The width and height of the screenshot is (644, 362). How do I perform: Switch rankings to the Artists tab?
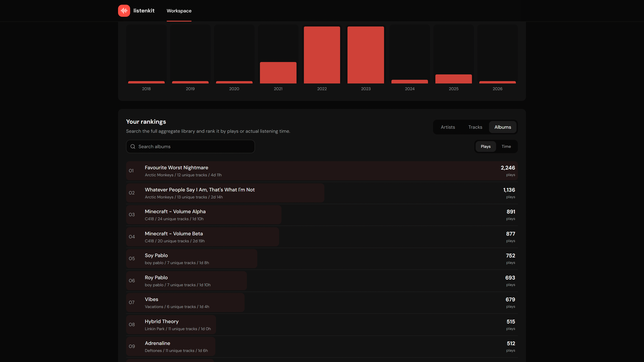click(448, 127)
